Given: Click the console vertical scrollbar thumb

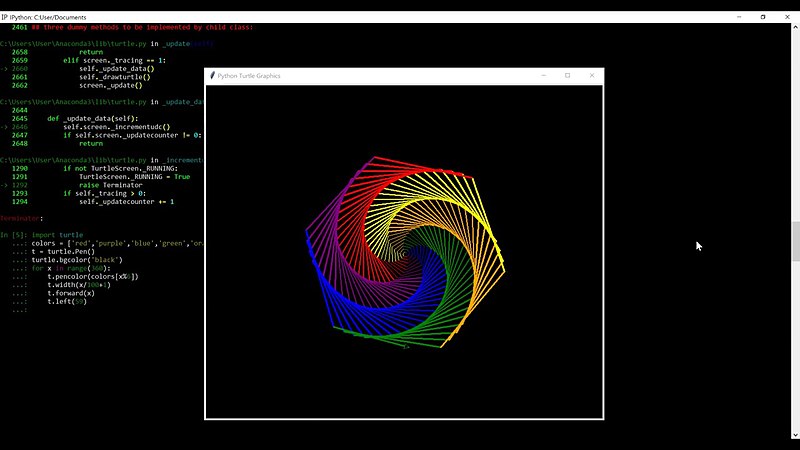Looking at the screenshot, I should [x=795, y=242].
